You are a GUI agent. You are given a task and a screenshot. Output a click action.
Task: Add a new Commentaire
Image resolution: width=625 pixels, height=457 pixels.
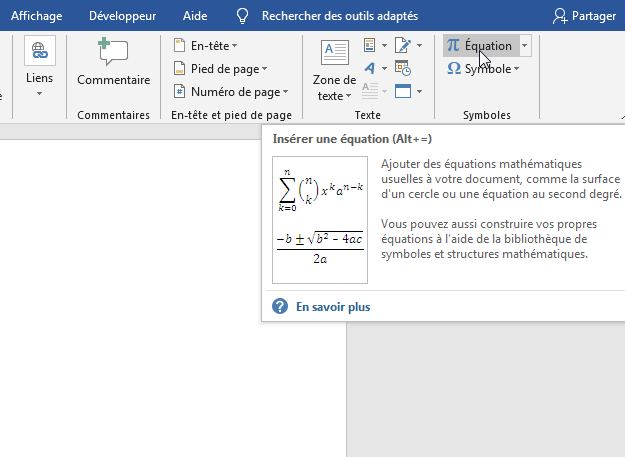[113, 62]
